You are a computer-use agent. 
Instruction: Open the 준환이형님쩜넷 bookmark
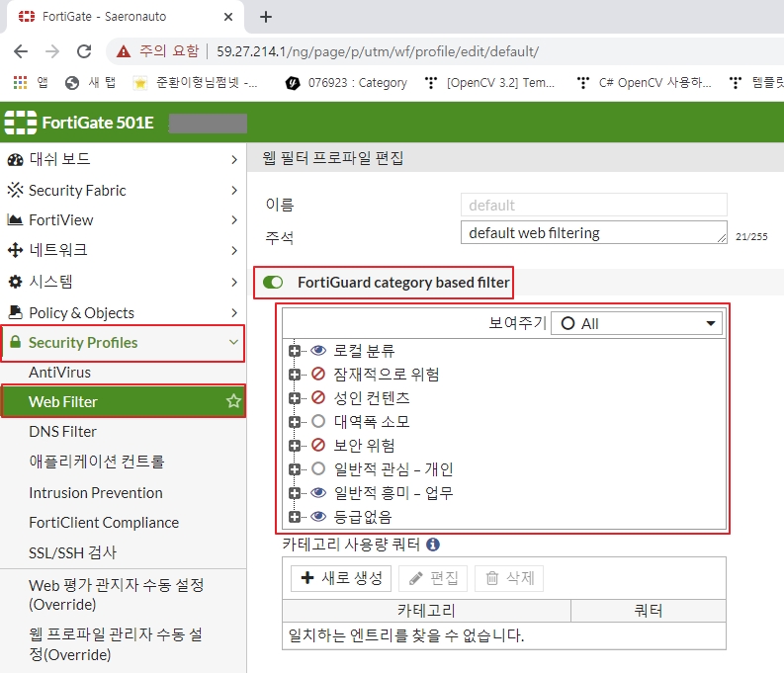tap(196, 82)
